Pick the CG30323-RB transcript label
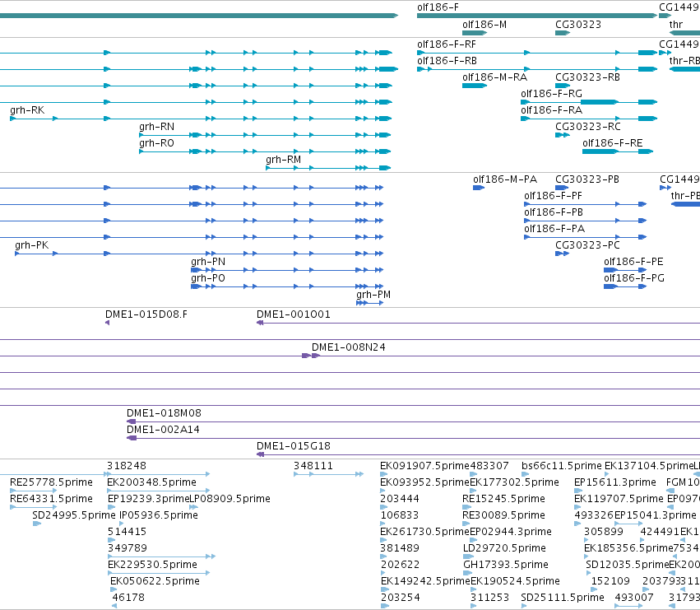Screen dimensions: 700x610 click(x=587, y=77)
